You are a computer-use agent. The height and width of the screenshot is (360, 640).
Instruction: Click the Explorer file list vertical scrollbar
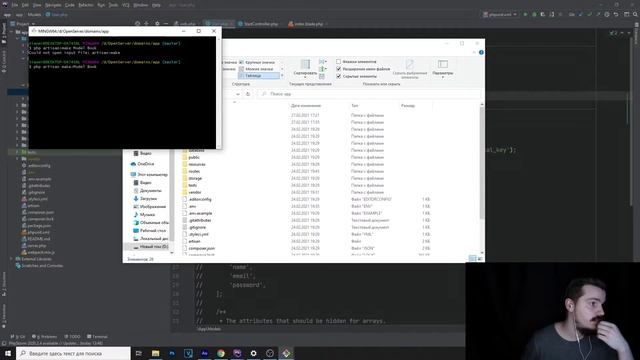point(482,163)
